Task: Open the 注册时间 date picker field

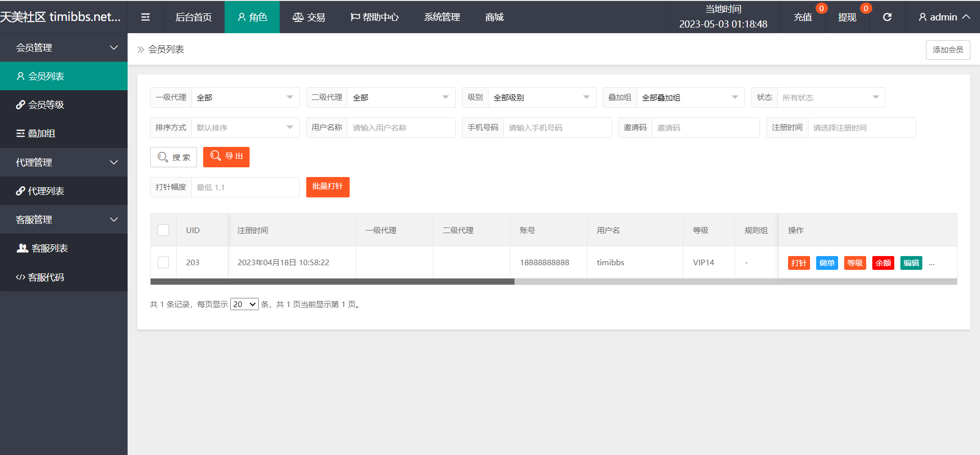Action: click(x=862, y=128)
